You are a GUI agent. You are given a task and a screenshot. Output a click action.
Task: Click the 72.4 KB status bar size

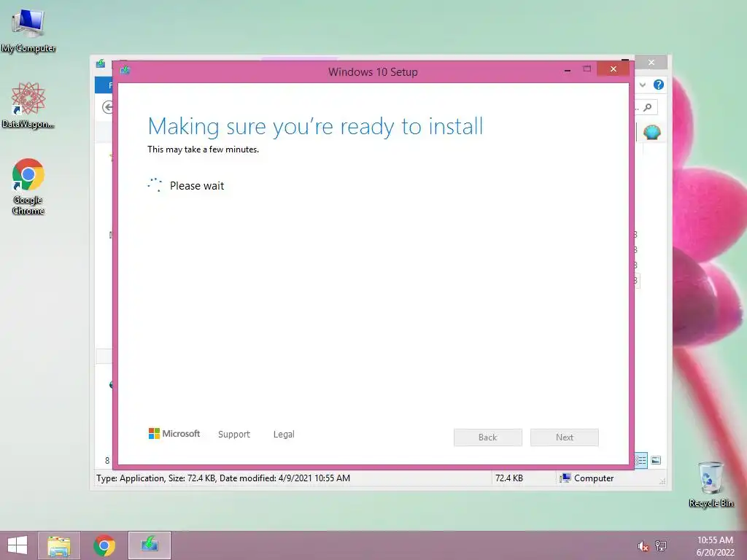click(508, 478)
